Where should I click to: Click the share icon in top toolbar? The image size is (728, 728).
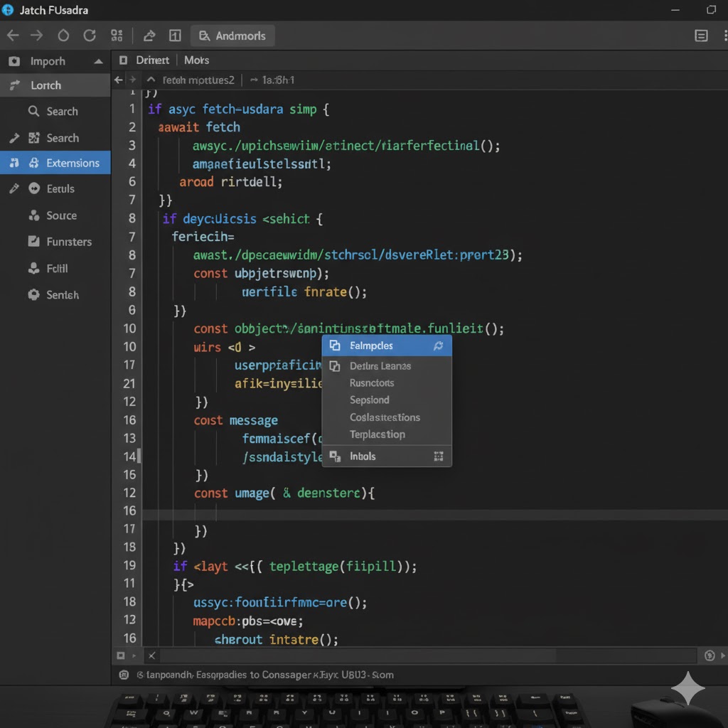click(149, 36)
